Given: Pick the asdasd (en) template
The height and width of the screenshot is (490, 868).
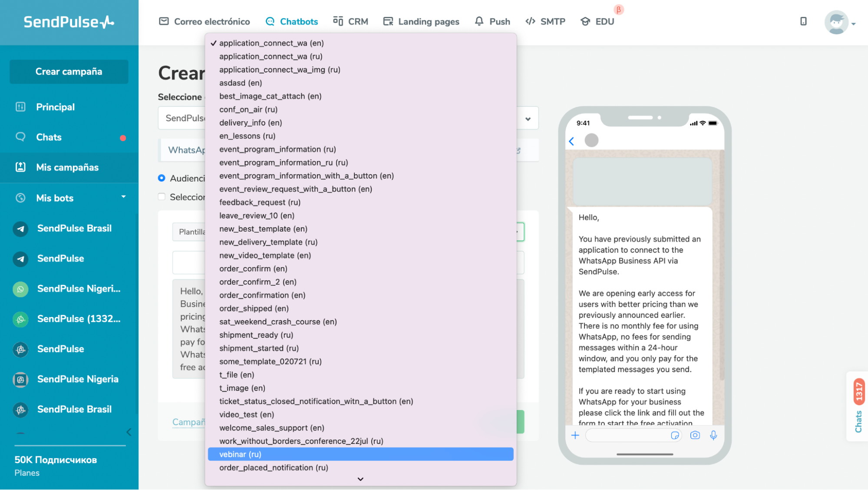Looking at the screenshot, I should click(360, 83).
